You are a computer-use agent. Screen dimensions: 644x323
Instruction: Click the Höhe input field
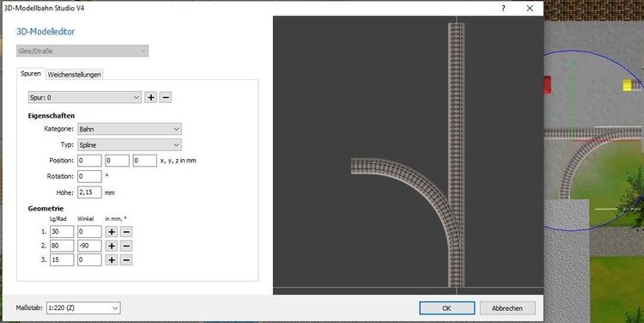pyautogui.click(x=89, y=192)
